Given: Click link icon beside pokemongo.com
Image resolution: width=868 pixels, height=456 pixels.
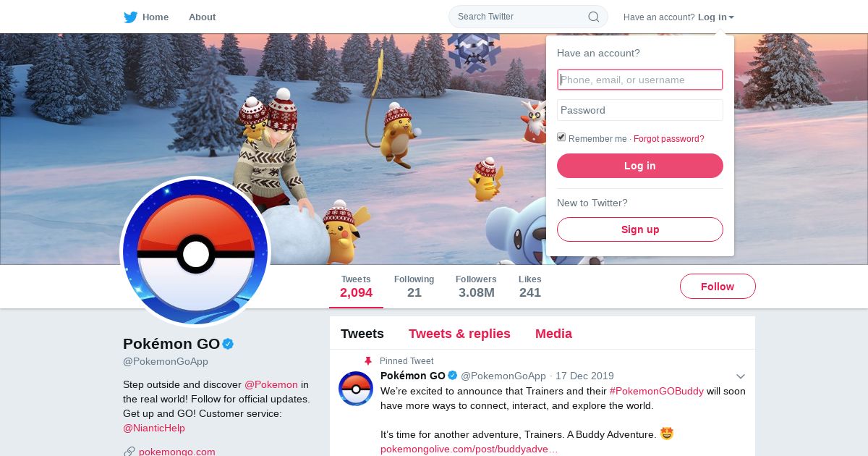Looking at the screenshot, I should [x=129, y=452].
